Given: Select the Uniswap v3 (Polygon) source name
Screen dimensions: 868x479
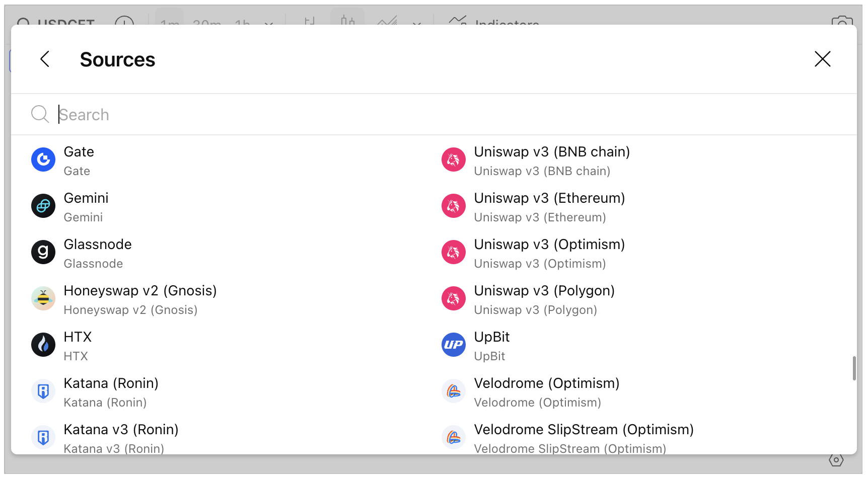Looking at the screenshot, I should coord(544,291).
